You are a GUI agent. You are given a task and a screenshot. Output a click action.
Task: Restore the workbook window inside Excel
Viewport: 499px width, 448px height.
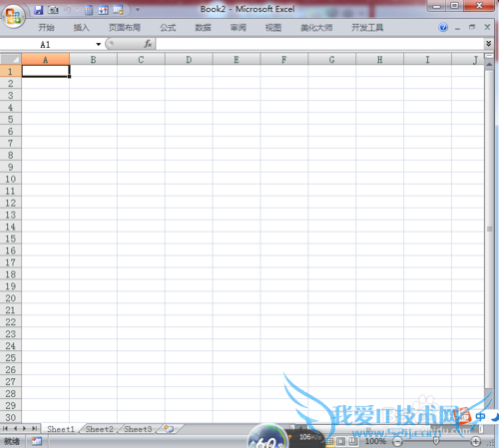[472, 27]
